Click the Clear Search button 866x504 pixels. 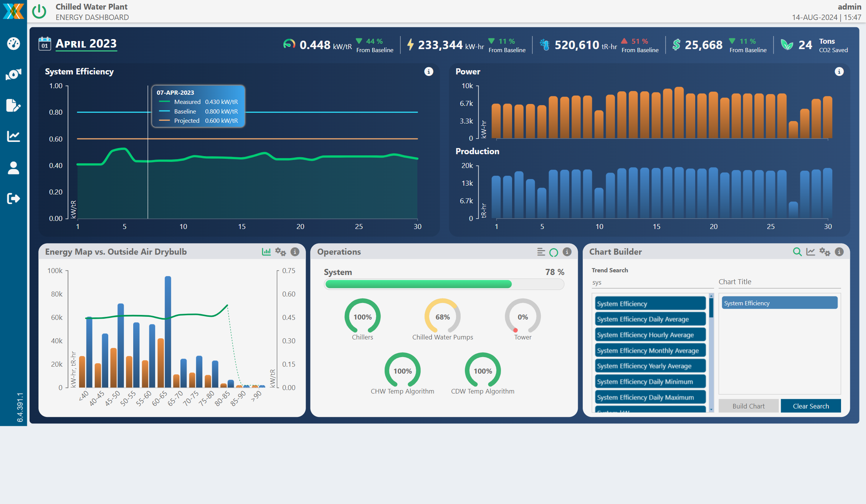pos(810,406)
